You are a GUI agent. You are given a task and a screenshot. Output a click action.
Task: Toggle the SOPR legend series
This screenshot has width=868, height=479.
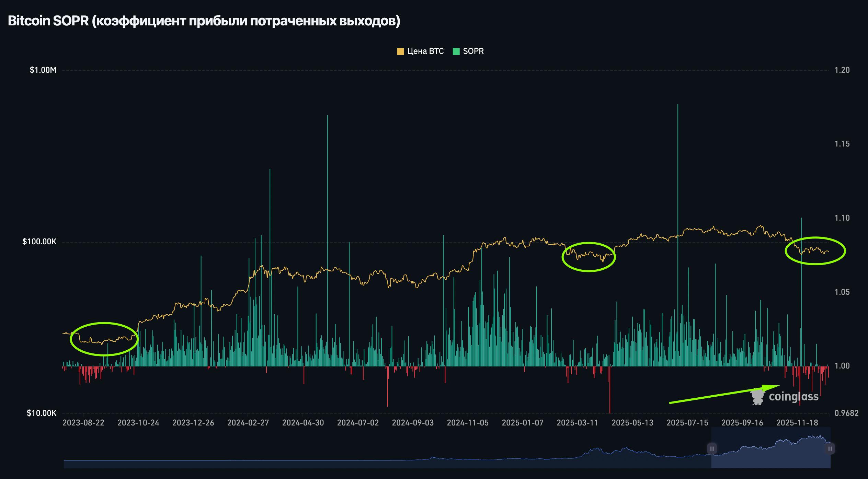pos(473,51)
